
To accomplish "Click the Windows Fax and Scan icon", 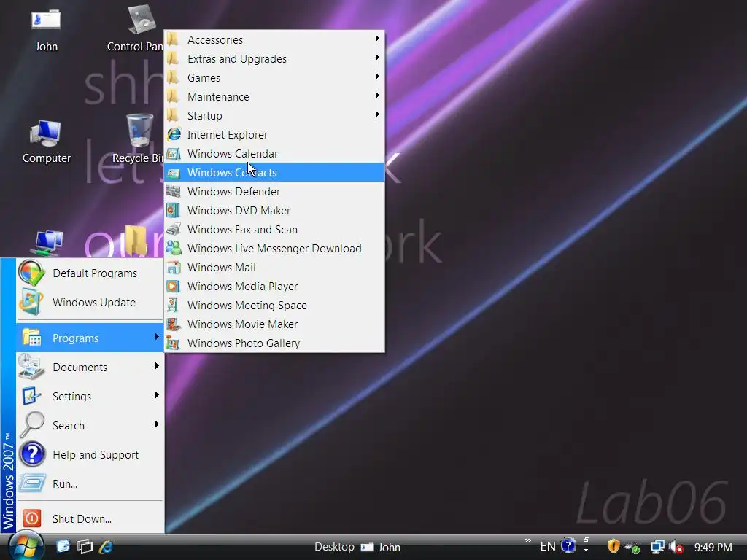I will [x=174, y=230].
